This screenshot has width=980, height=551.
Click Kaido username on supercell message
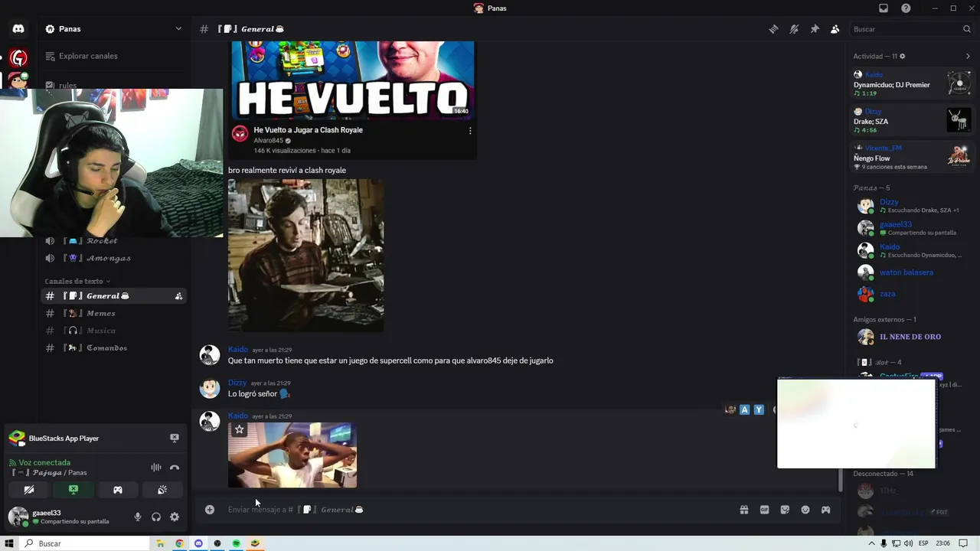(238, 350)
